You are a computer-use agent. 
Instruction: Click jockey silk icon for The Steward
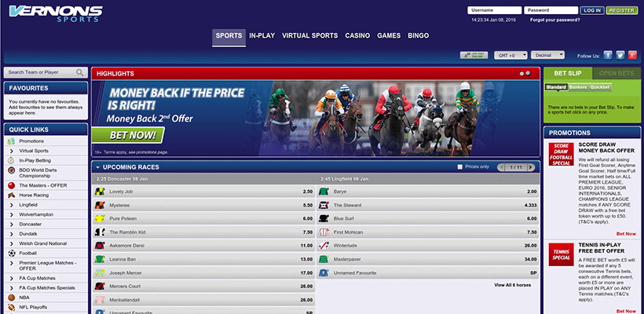[x=324, y=205]
